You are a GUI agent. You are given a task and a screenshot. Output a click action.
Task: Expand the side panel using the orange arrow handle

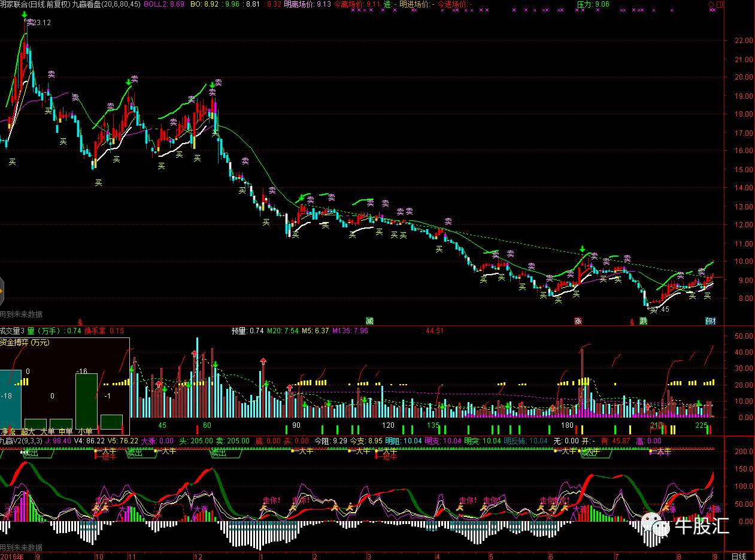(x=2, y=293)
